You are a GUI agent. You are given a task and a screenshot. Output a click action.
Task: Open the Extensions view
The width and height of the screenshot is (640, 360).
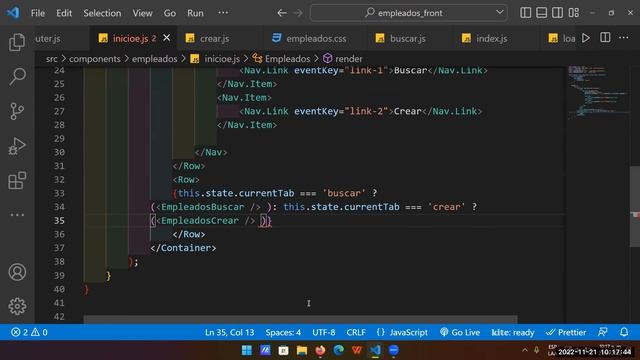coord(17,180)
